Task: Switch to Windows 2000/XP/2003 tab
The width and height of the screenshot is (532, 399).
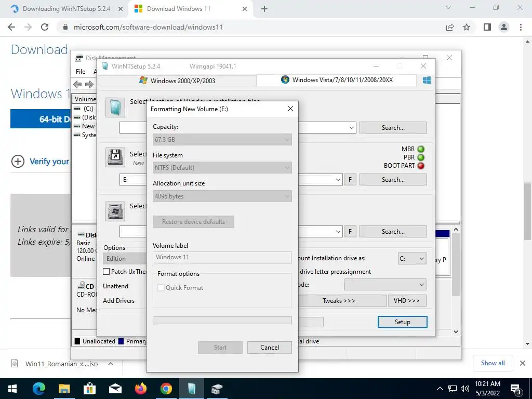Action: pos(177,81)
